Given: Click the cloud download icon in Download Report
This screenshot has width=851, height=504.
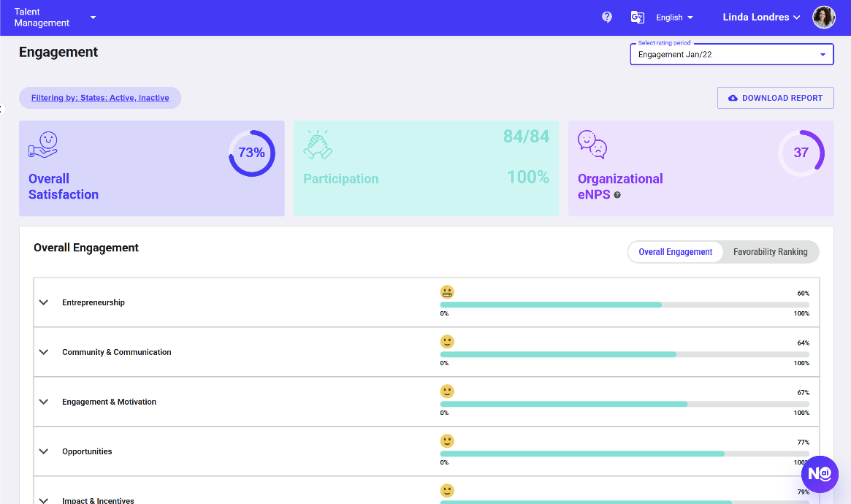Looking at the screenshot, I should pos(733,98).
